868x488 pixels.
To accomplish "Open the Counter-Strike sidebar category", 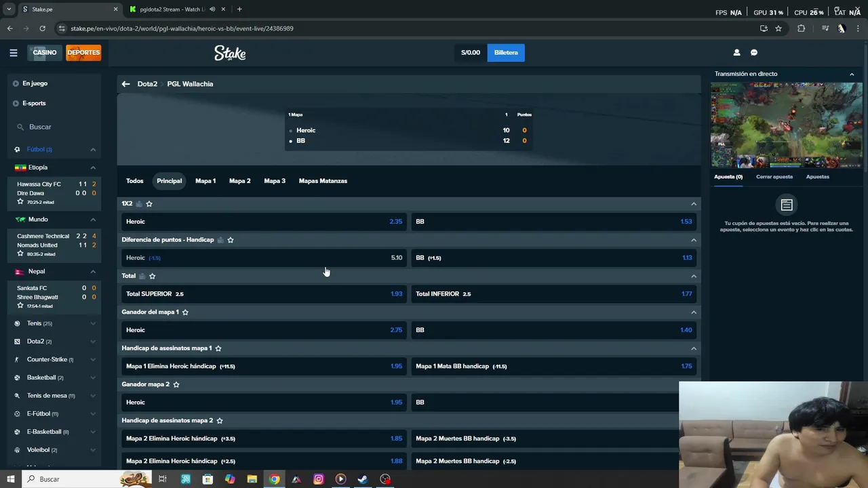I will click(x=54, y=359).
